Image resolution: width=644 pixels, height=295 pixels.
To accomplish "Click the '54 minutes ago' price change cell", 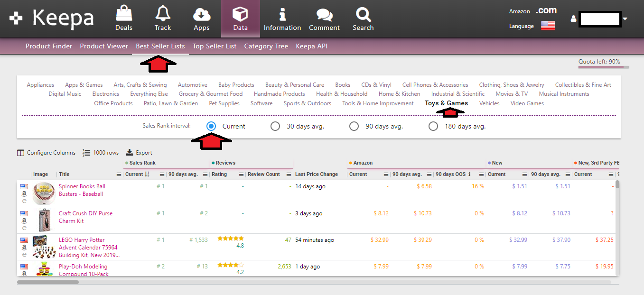I will coord(315,240).
